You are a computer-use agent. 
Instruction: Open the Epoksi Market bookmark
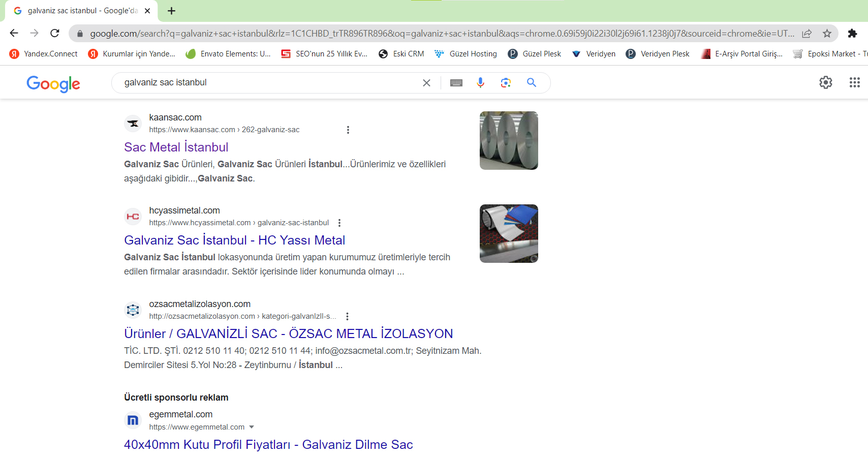[x=830, y=54]
